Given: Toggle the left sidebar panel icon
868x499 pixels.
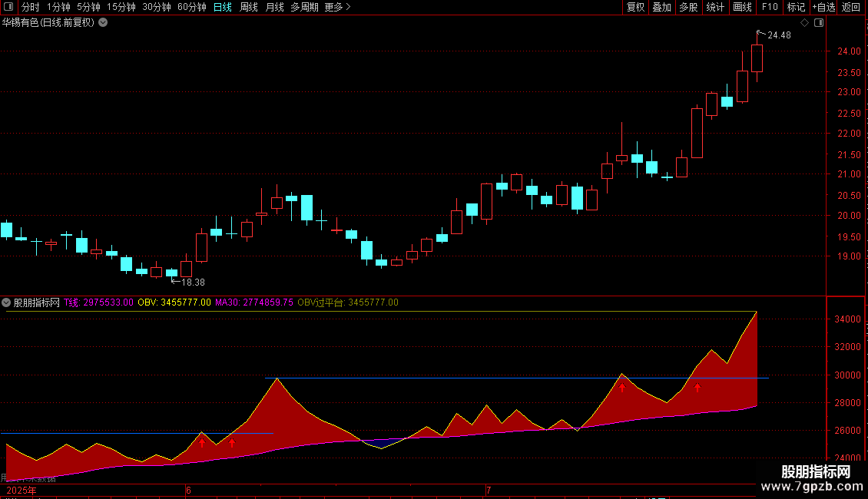Looking at the screenshot, I should coord(8,7).
